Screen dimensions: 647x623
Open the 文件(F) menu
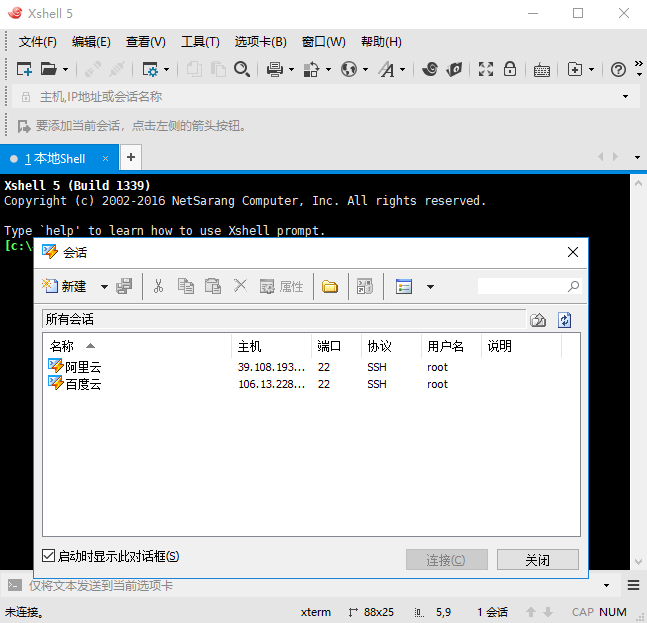pos(38,42)
